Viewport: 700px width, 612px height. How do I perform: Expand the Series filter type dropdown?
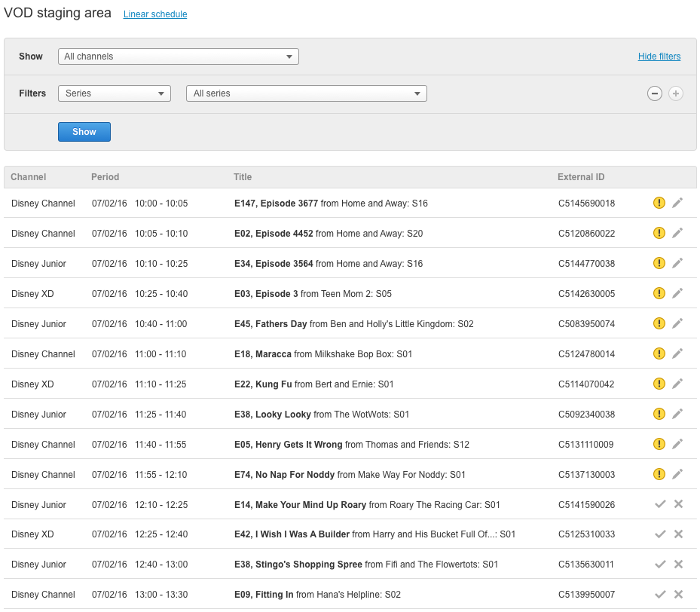[x=115, y=93]
